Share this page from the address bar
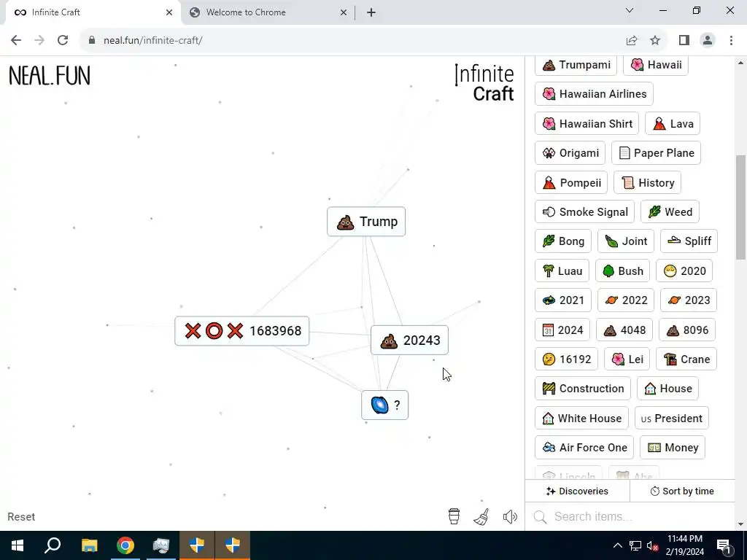747x560 pixels. [x=632, y=41]
